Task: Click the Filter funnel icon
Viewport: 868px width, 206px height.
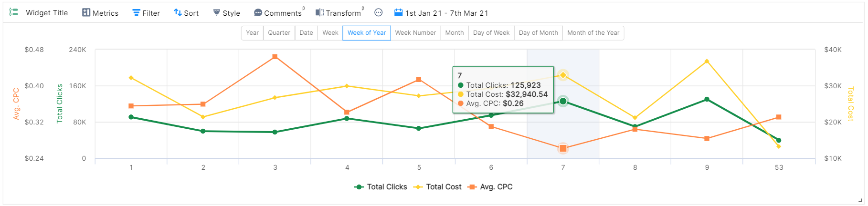Action: pyautogui.click(x=136, y=12)
